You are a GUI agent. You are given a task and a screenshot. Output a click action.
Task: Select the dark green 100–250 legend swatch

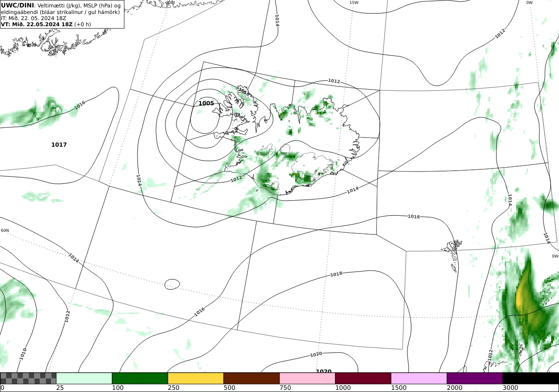(140, 378)
